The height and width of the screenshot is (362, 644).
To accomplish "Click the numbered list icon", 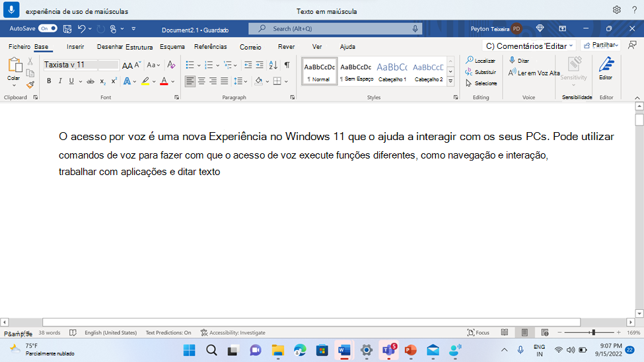I will [x=209, y=65].
